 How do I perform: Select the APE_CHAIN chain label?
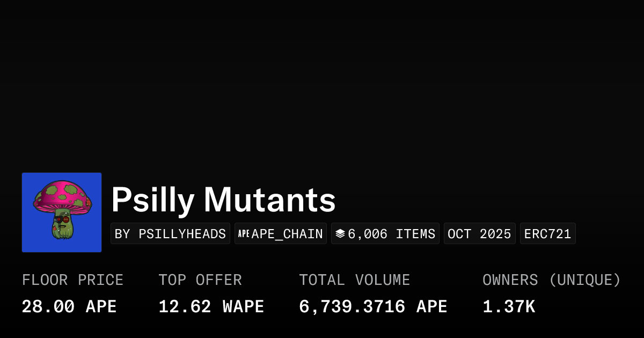(287, 234)
